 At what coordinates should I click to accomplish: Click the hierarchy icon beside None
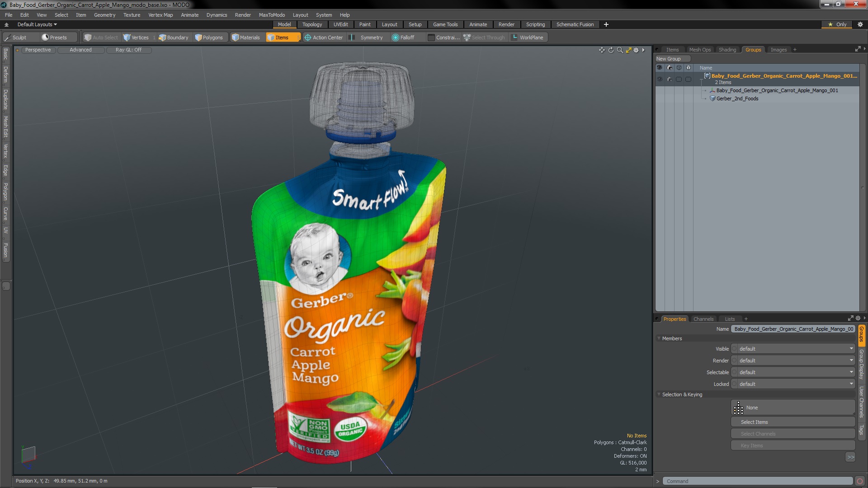(x=738, y=408)
